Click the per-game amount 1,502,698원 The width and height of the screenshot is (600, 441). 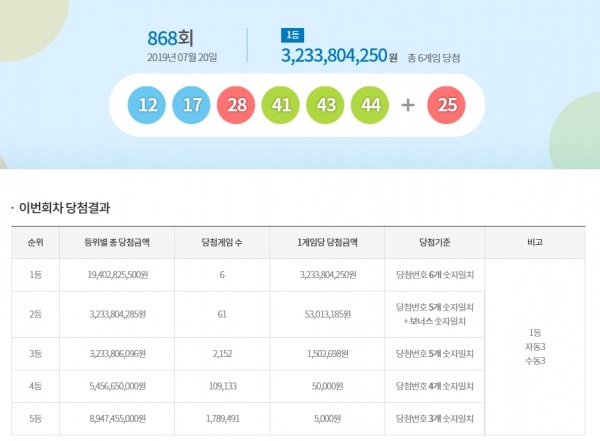pyautogui.click(x=328, y=354)
